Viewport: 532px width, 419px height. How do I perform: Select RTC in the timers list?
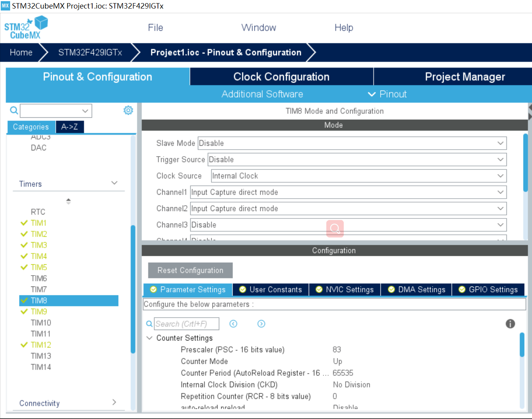pyautogui.click(x=38, y=212)
